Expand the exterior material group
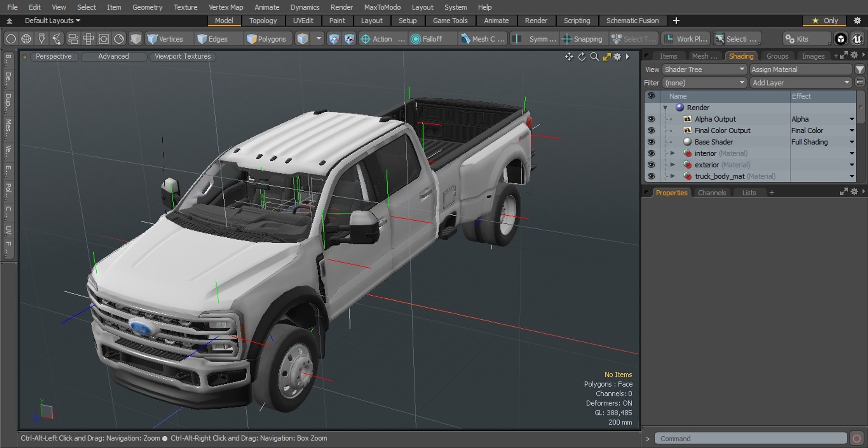Screen dimensions: 868x448 [x=673, y=165]
